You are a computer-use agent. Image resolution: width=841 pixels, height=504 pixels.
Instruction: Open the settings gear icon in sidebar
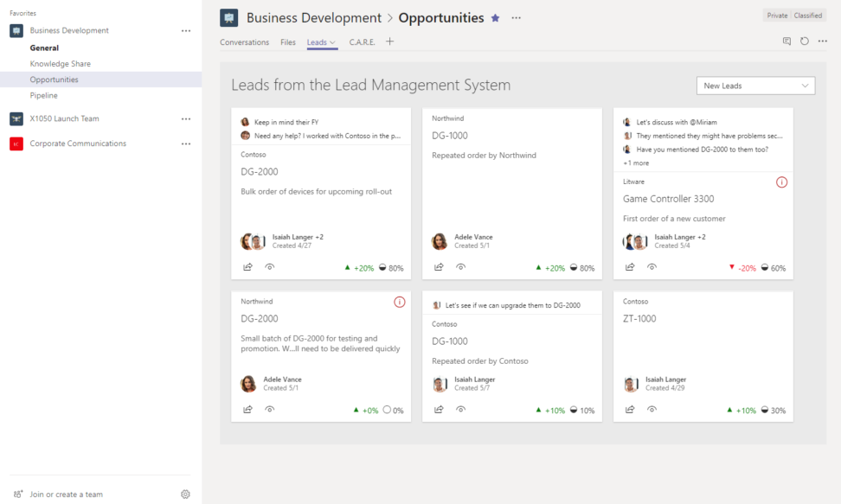coord(185,494)
